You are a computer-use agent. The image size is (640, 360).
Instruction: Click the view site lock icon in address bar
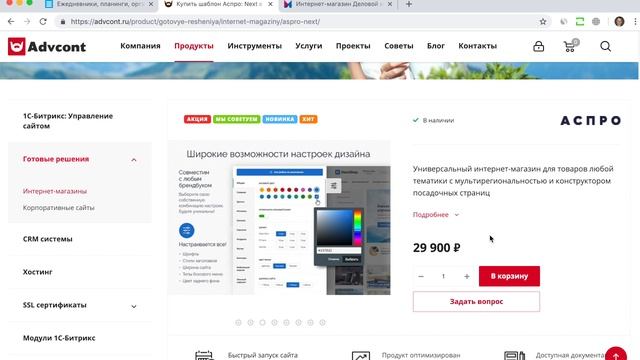click(62, 22)
